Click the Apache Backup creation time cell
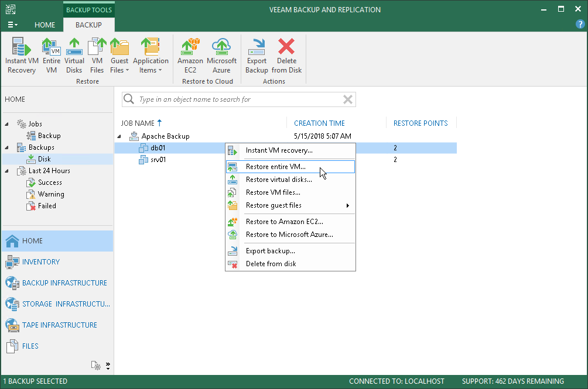Screen dimensions: 588x389 tap(323, 136)
